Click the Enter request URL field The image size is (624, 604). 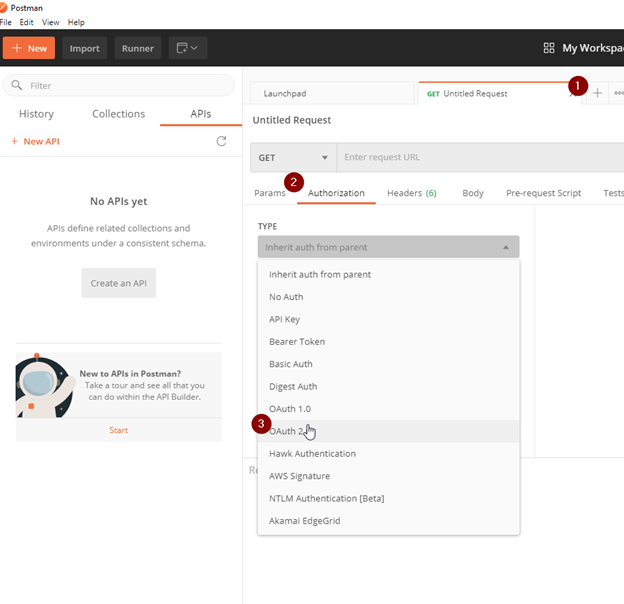(480, 157)
